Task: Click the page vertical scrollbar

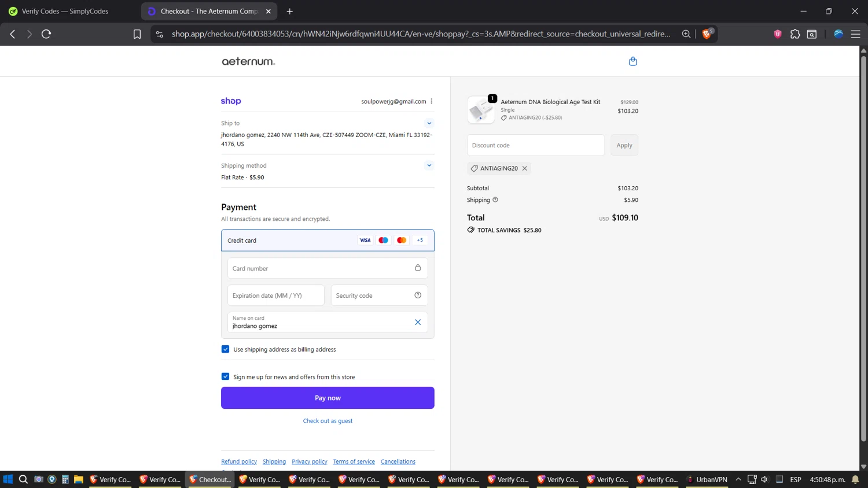Action: [863, 249]
